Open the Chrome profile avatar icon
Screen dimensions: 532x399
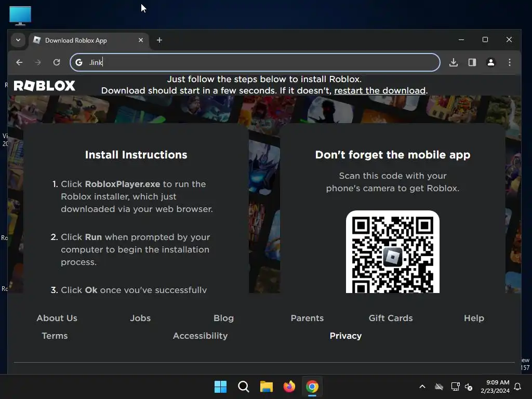tap(491, 62)
